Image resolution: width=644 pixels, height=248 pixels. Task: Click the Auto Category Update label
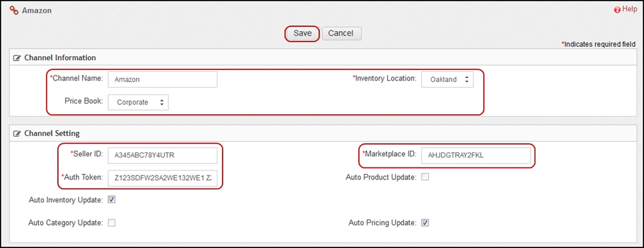click(x=66, y=223)
